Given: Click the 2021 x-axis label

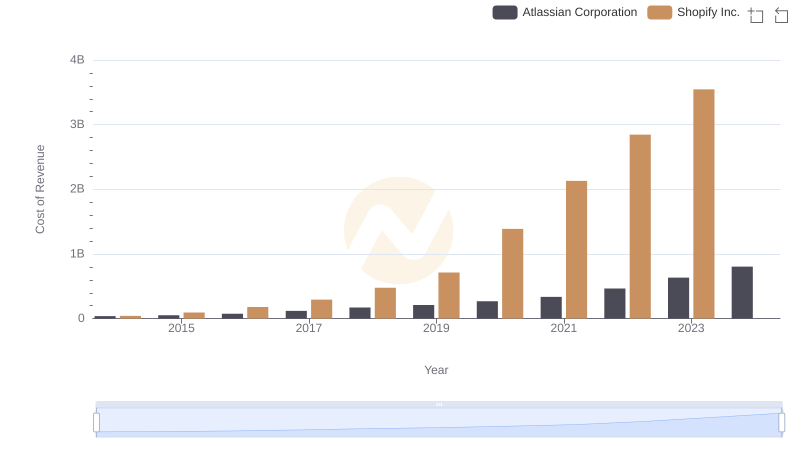Looking at the screenshot, I should [x=563, y=328].
